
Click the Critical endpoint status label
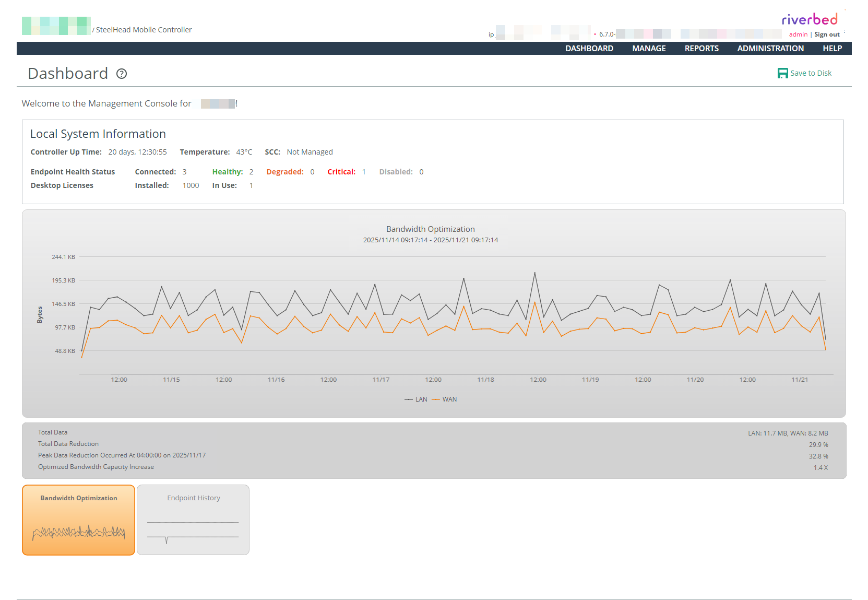click(x=341, y=172)
